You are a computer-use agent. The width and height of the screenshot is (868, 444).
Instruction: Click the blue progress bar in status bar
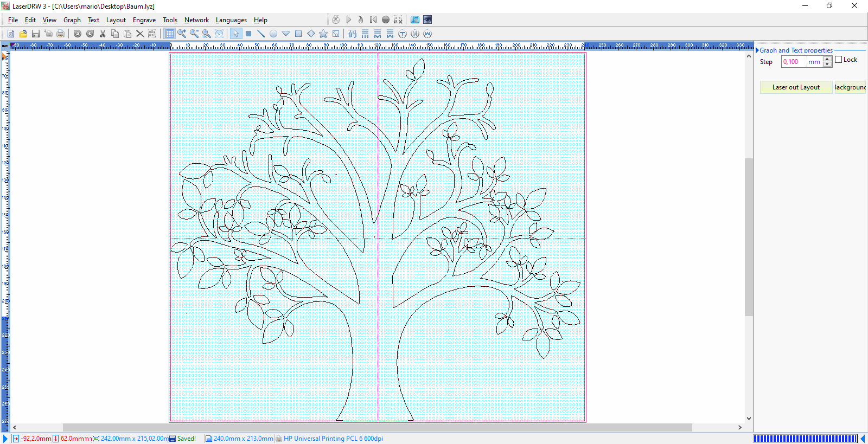tap(805, 439)
